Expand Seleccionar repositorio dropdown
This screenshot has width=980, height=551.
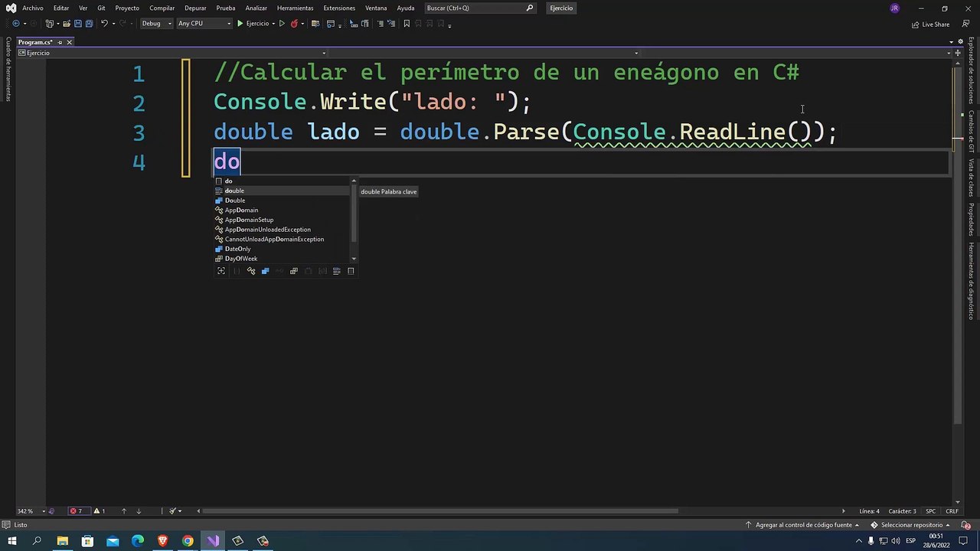(912, 525)
